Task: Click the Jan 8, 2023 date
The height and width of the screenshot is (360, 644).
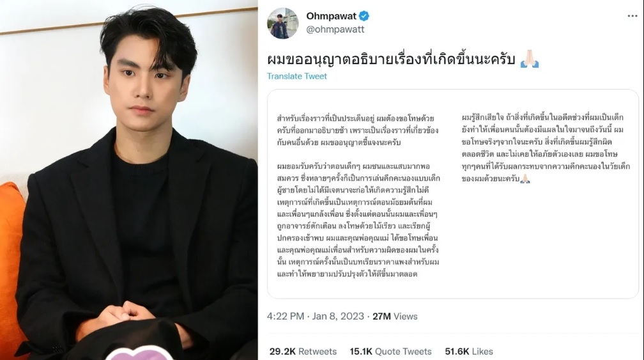Action: (x=338, y=317)
